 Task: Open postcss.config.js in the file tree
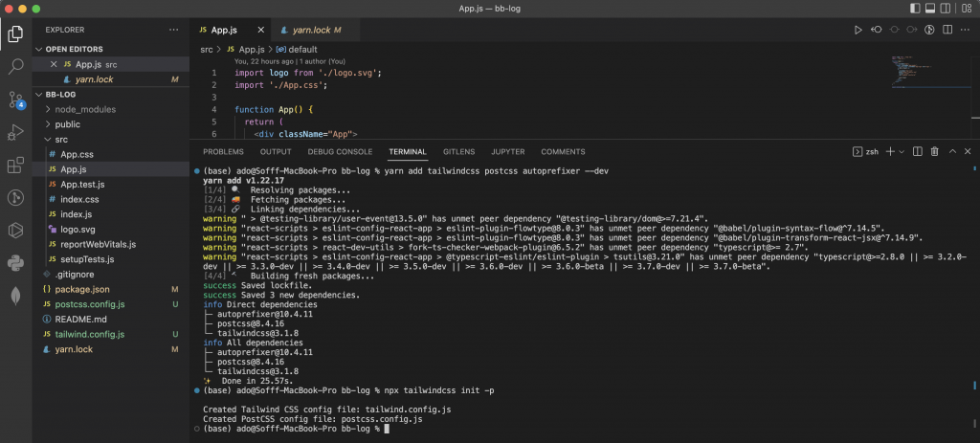(x=111, y=304)
